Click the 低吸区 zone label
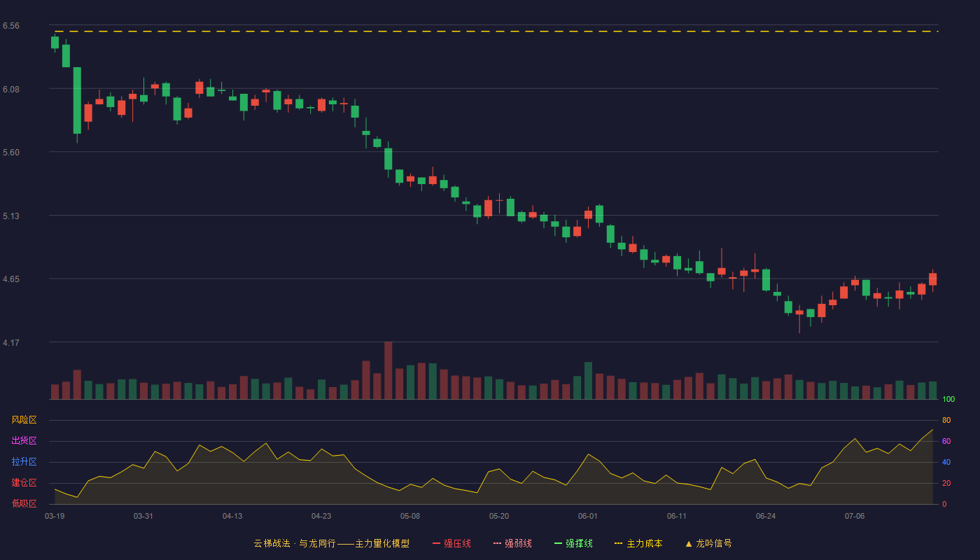Screen dimensions: 980x560 click(x=24, y=503)
